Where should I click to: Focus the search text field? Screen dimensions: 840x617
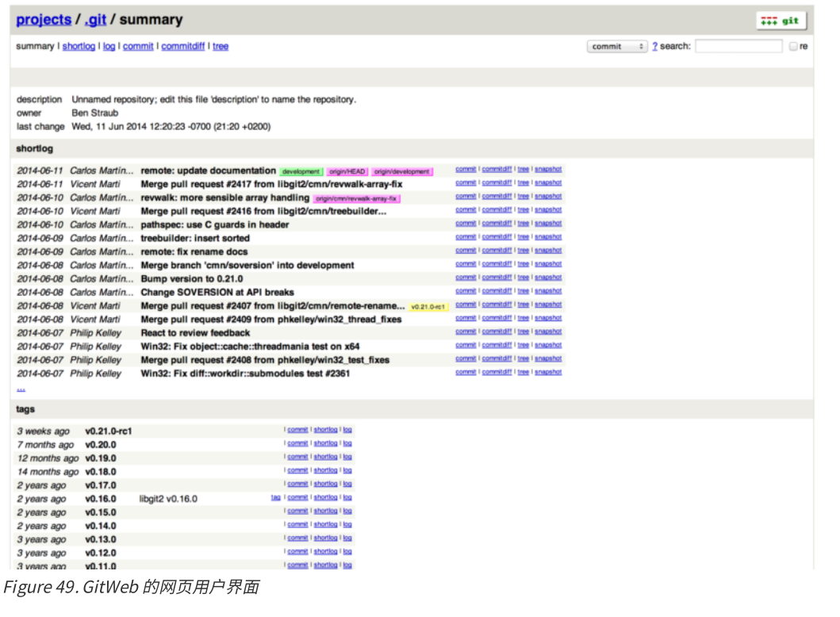(x=738, y=47)
